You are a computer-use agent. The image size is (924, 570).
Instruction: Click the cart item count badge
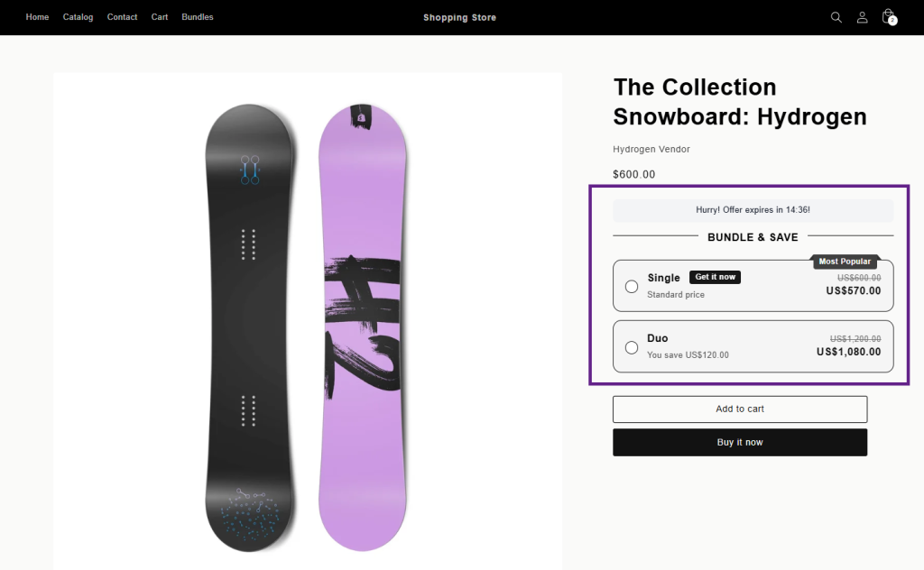click(892, 21)
